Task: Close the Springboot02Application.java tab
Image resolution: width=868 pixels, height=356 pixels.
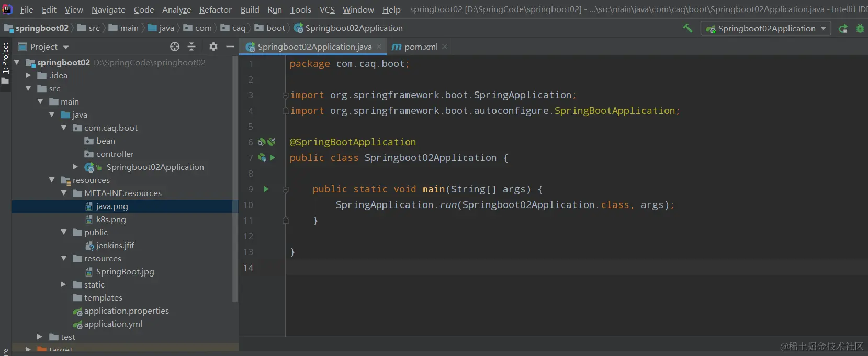Action: coord(379,47)
